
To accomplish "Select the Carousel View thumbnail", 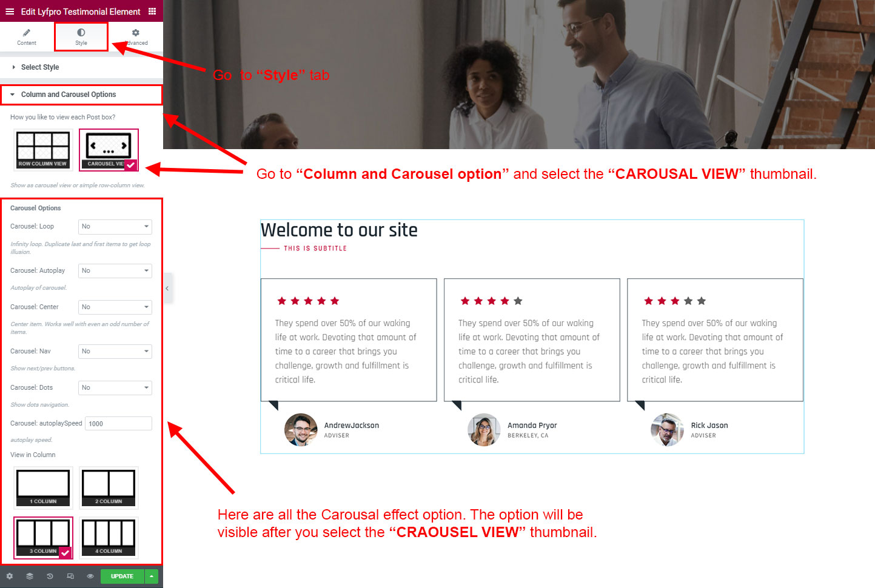I will 109,150.
